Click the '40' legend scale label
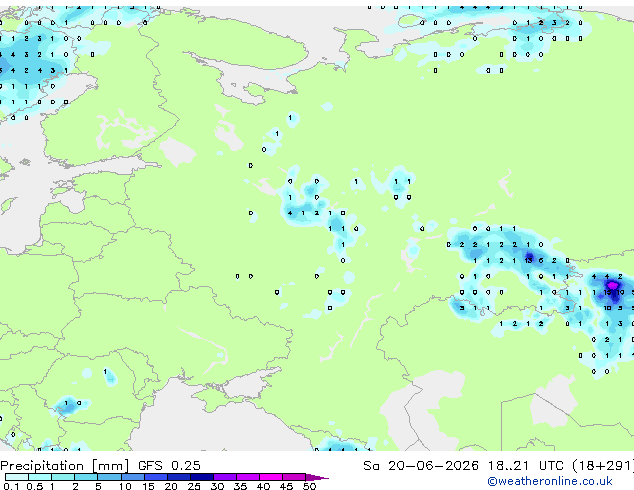Screen dimensions: 634x490 [x=263, y=486]
